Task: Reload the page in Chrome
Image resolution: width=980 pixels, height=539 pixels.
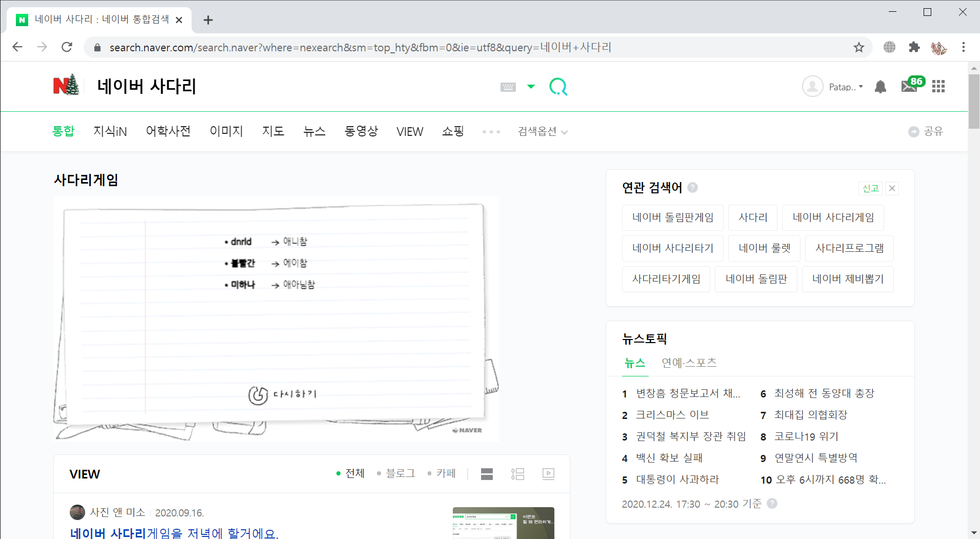Action: coord(67,47)
